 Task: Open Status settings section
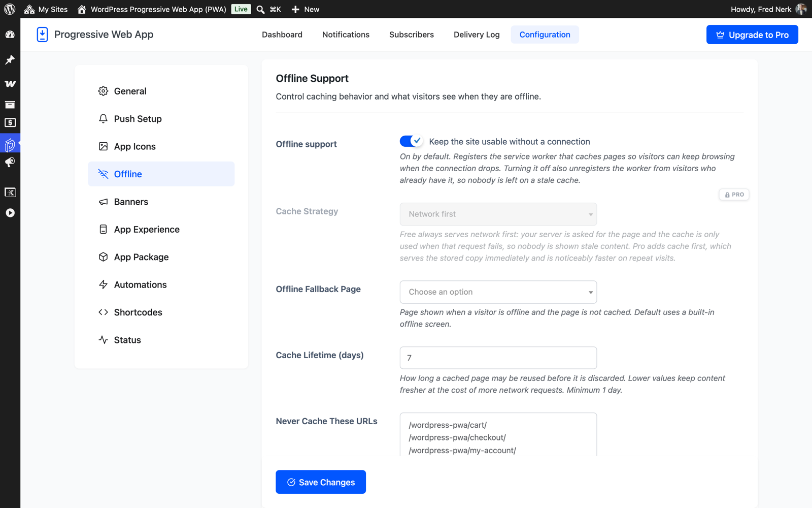161,340
